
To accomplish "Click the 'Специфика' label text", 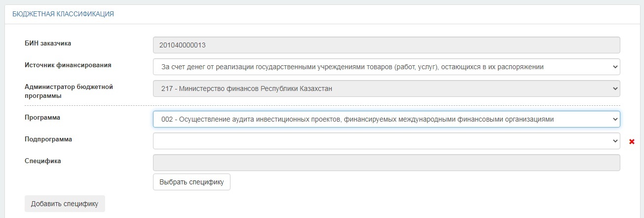I will tap(42, 161).
